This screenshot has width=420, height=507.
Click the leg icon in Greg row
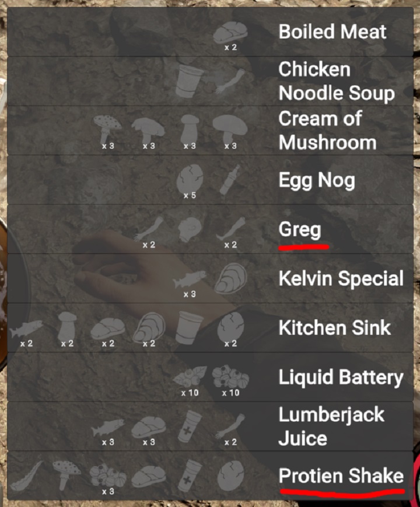pos(230,228)
